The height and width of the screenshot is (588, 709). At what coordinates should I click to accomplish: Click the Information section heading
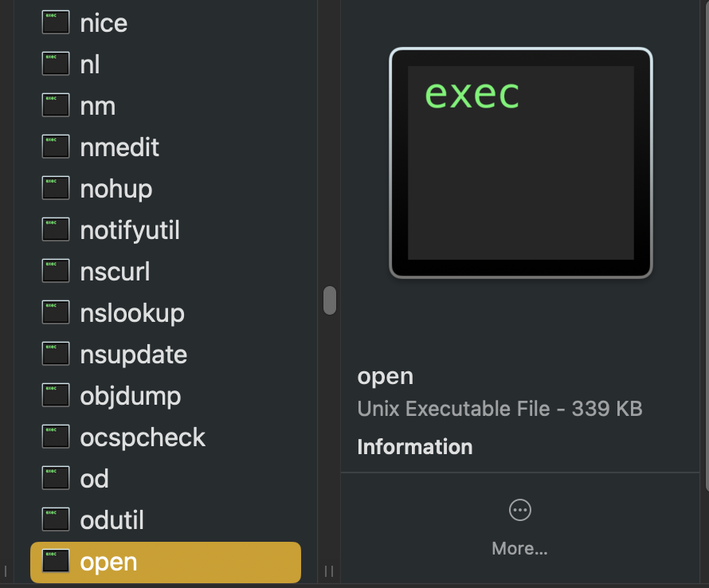point(414,447)
